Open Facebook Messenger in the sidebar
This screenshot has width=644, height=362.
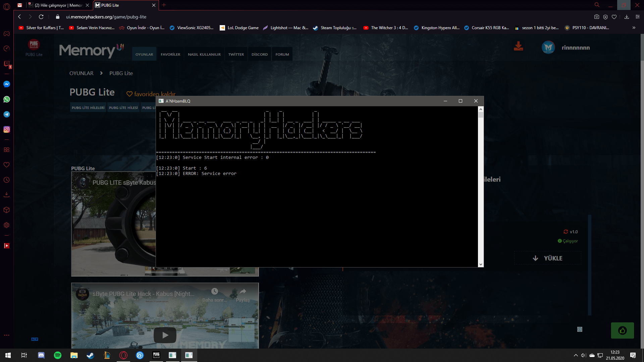(x=7, y=84)
